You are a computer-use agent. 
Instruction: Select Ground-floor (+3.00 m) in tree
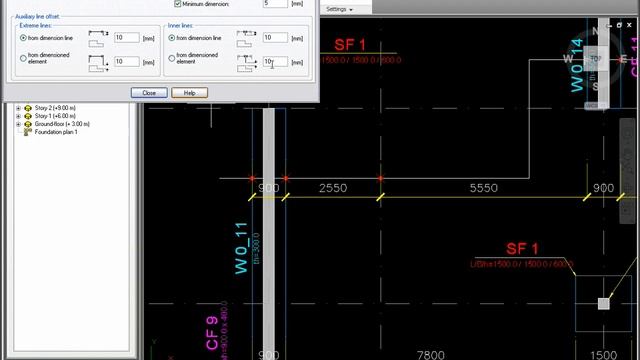coord(62,124)
